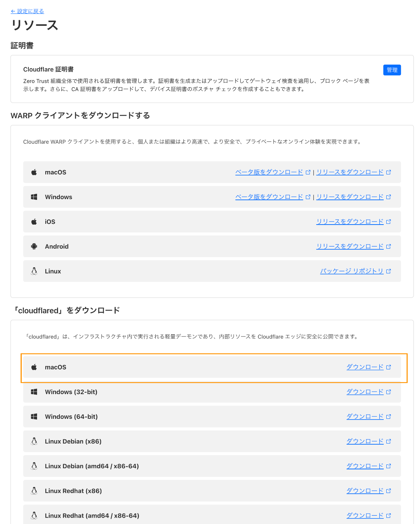Click the iOS row label
Image resolution: width=420 pixels, height=524 pixels.
tap(50, 222)
